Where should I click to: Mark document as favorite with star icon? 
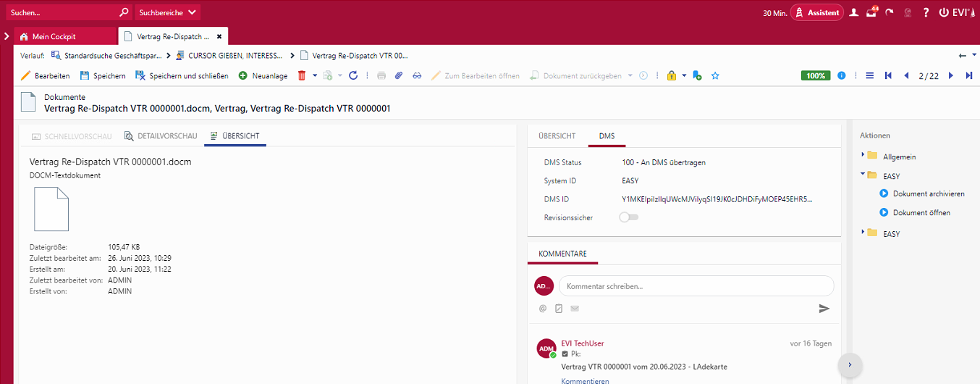click(x=715, y=76)
